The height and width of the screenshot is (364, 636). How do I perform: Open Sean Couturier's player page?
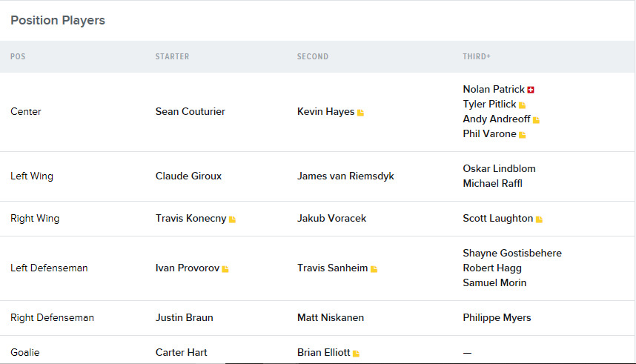(x=191, y=112)
